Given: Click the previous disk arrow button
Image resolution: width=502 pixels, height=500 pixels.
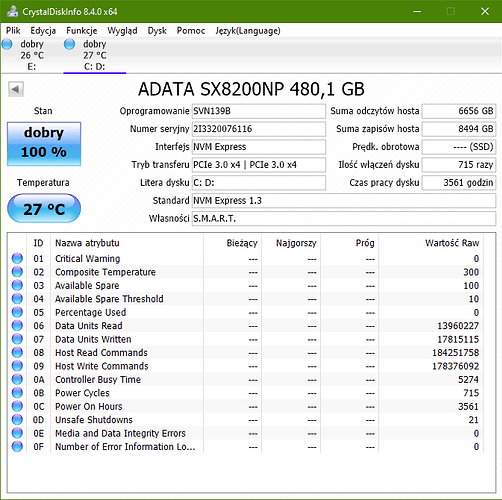Looking at the screenshot, I should 16,89.
